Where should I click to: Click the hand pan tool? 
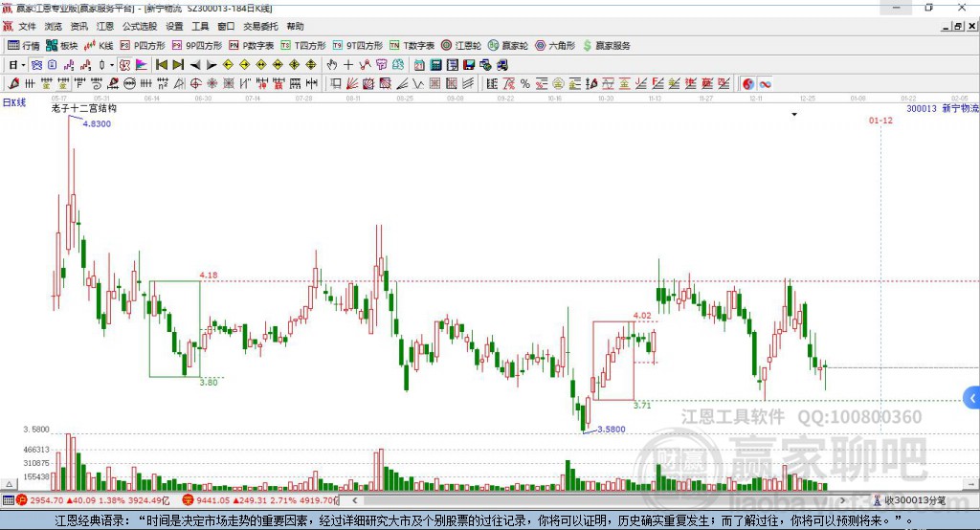coord(332,64)
